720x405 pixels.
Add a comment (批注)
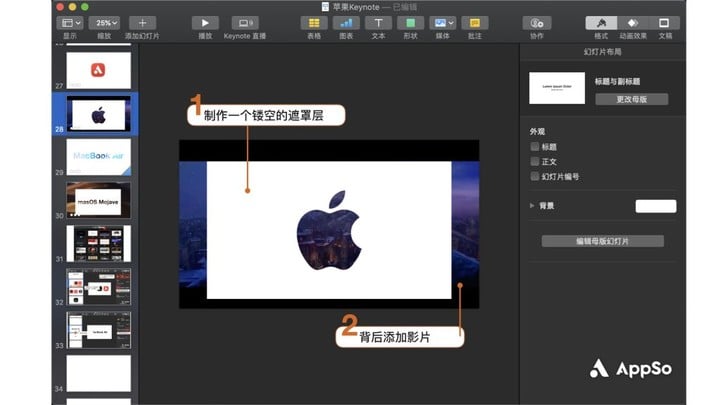[475, 23]
